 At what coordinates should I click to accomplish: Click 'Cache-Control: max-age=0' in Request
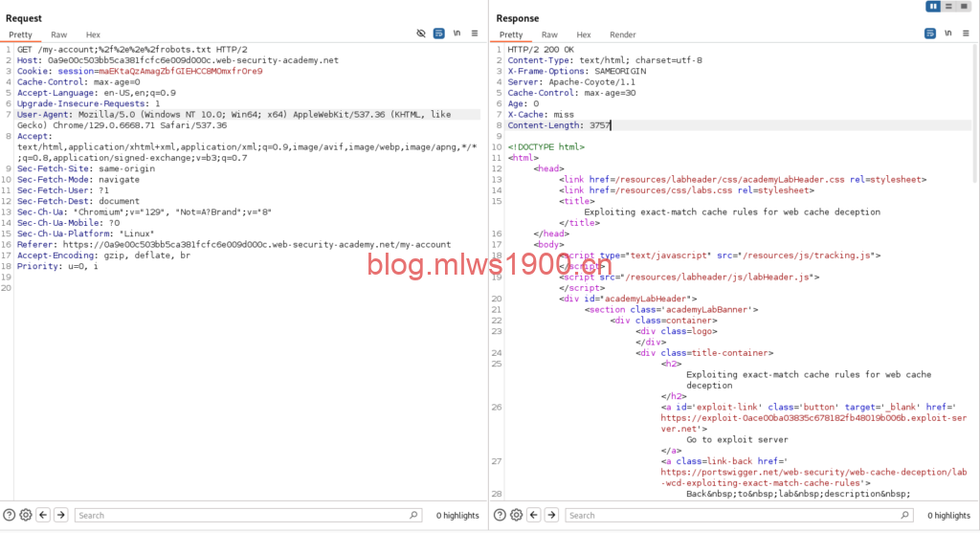pyautogui.click(x=78, y=82)
